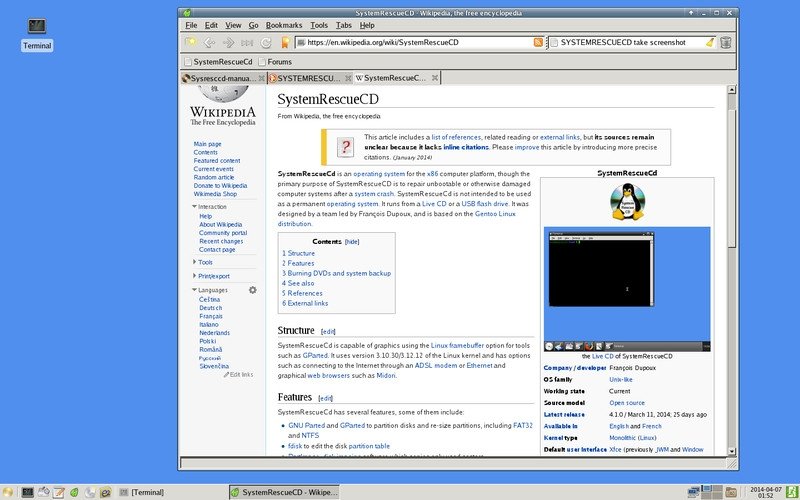Edit the Structure section

click(x=328, y=332)
